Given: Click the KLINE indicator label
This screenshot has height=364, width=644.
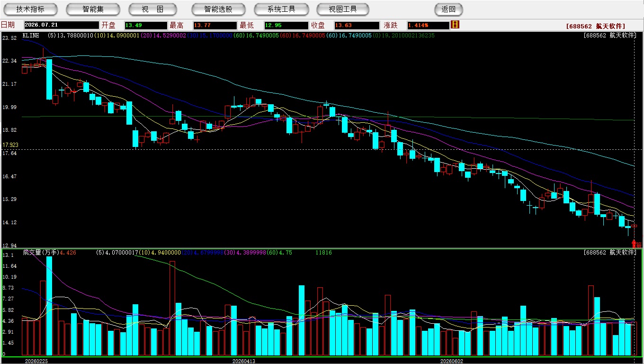Looking at the screenshot, I should [x=31, y=36].
